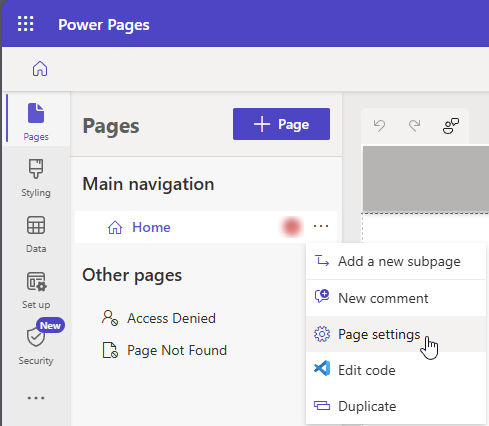
Task: Open the app launcher waffle icon
Action: (x=26, y=24)
